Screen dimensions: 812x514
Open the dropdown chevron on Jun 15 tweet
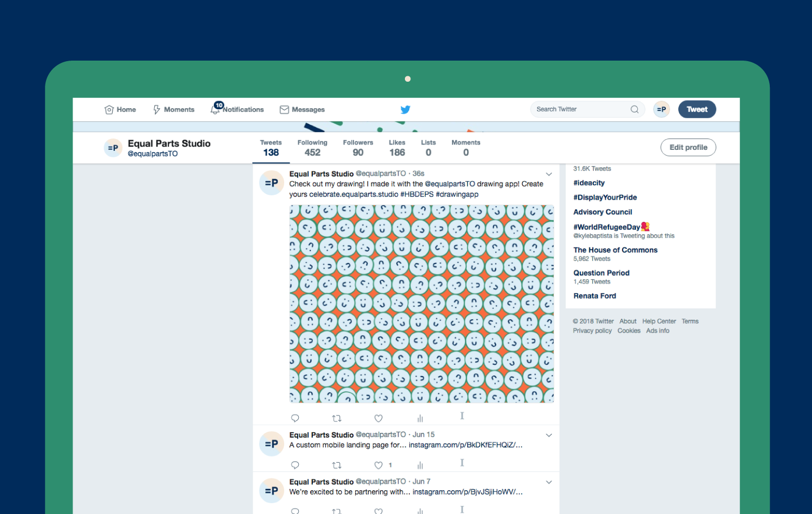tap(548, 436)
